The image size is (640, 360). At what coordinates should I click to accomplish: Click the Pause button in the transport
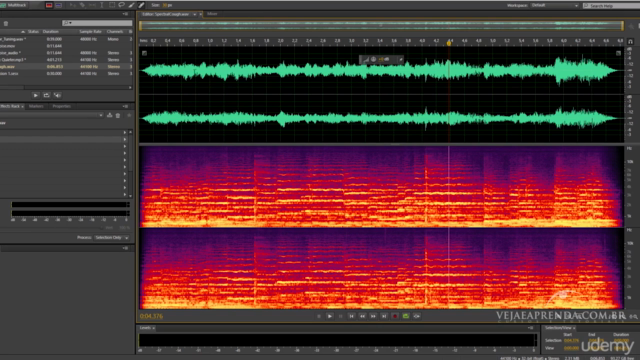(341, 316)
